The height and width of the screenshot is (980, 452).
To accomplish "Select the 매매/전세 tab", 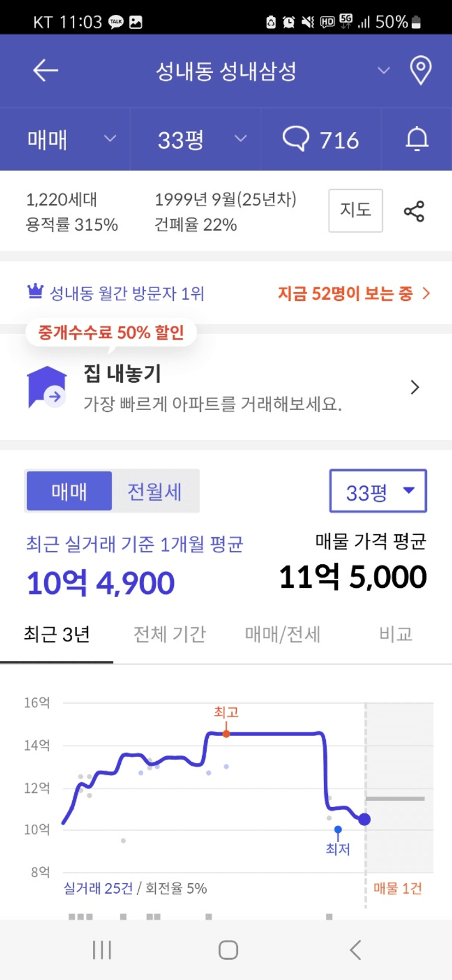I will [x=282, y=634].
